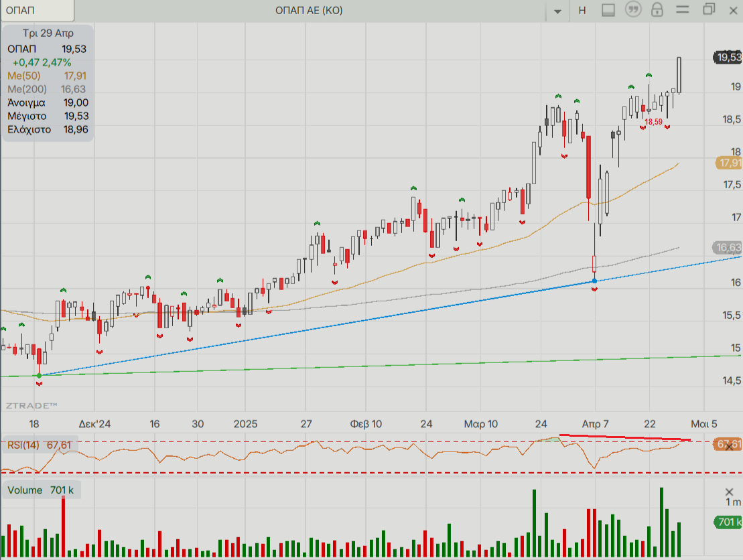Image resolution: width=743 pixels, height=560 pixels.
Task: Click the 16,63 moving average price tag
Action: [x=728, y=247]
